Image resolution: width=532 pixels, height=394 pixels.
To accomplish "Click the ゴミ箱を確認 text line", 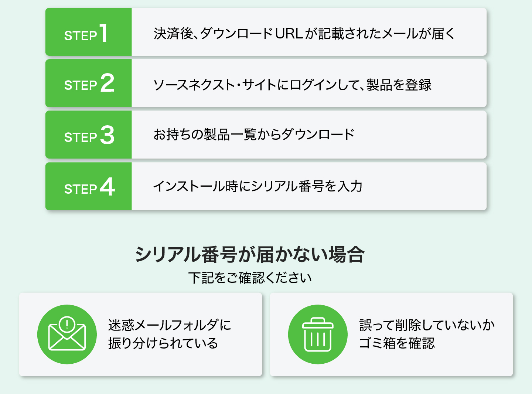I will tap(397, 343).
